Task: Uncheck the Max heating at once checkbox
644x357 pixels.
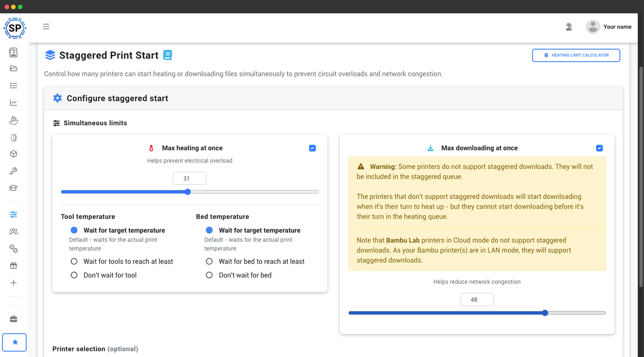Action: [x=312, y=148]
